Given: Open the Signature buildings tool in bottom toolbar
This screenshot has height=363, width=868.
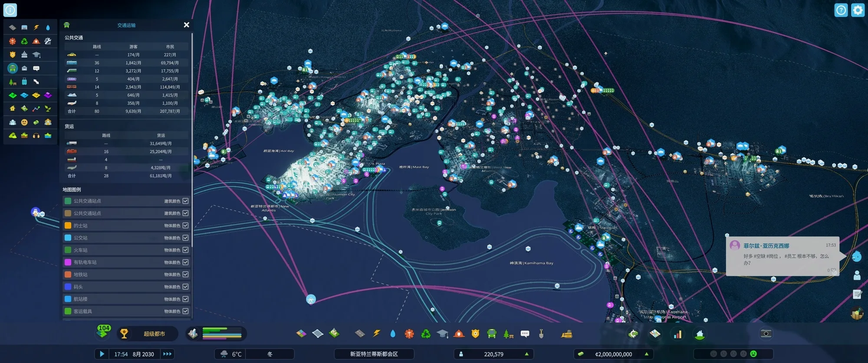Looking at the screenshot, I should [x=334, y=333].
